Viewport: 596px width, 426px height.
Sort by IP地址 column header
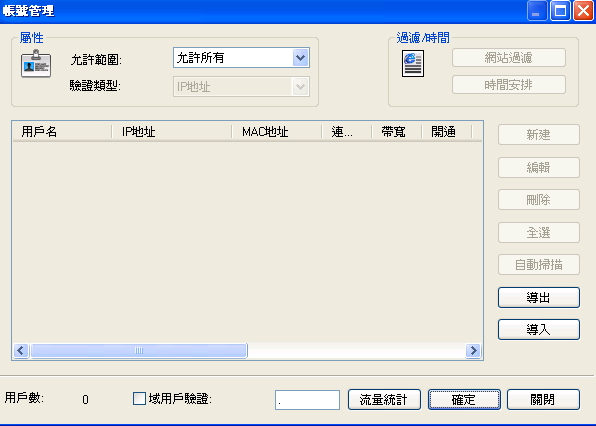pyautogui.click(x=171, y=132)
